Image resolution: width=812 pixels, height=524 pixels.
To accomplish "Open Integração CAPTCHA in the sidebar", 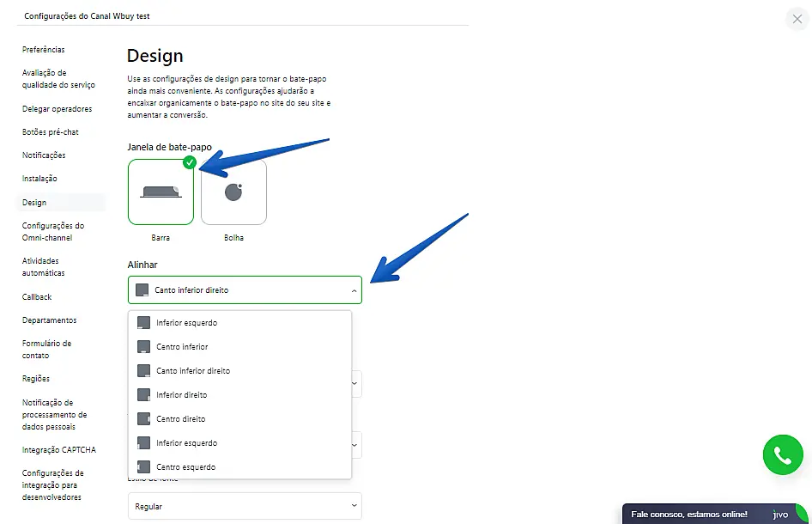I will [x=59, y=450].
